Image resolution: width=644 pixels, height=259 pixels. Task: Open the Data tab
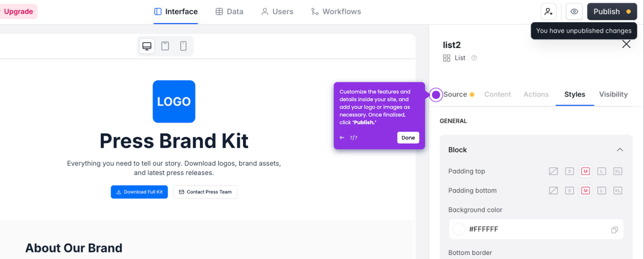pos(229,12)
